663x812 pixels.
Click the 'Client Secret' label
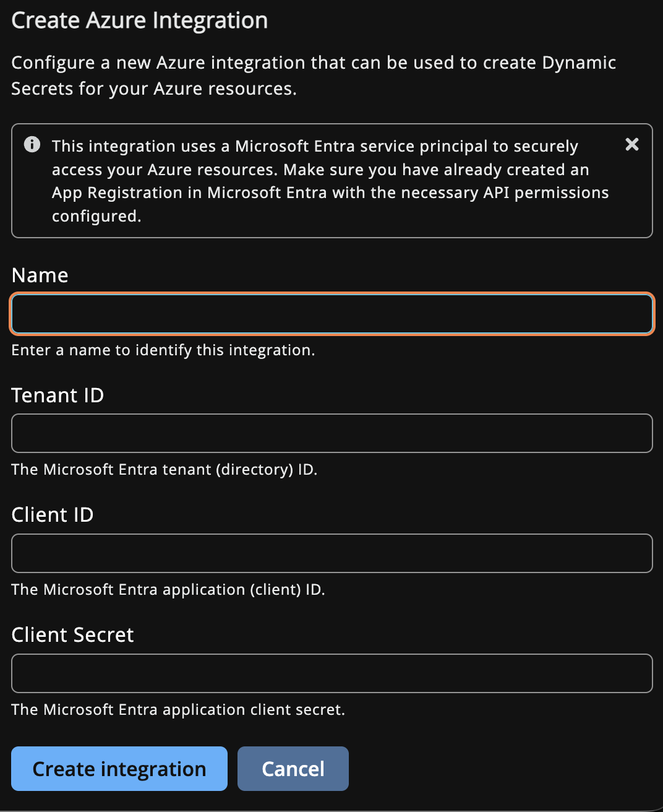click(72, 635)
